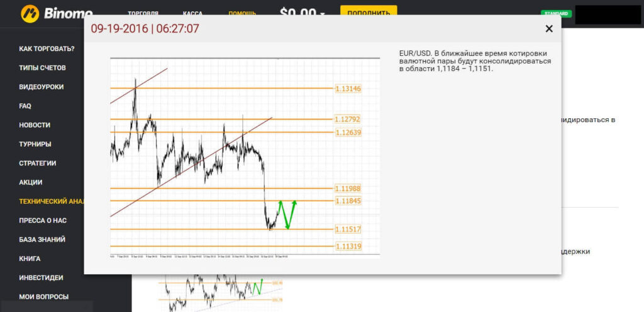
Task: Click the Binomo logo icon
Action: point(30,13)
